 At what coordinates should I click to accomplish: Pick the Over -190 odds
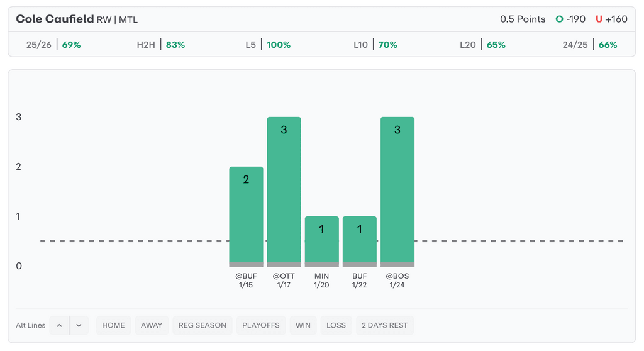pyautogui.click(x=570, y=19)
